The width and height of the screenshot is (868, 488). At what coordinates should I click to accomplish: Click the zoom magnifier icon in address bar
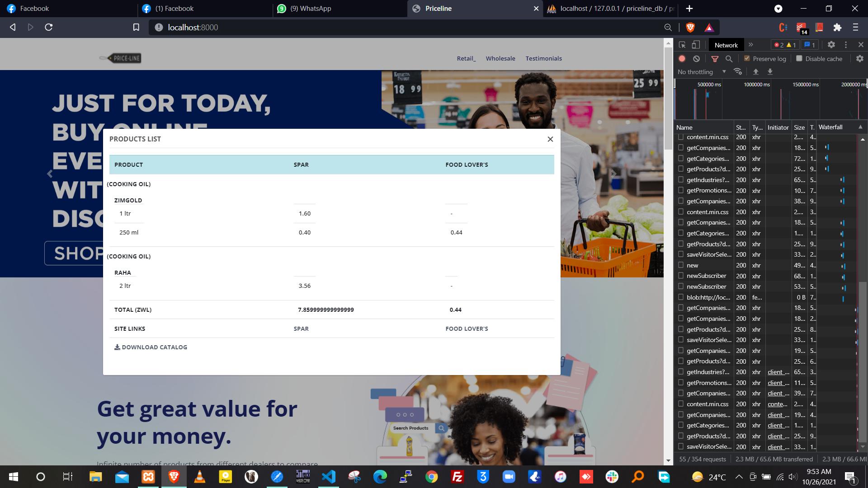click(668, 28)
